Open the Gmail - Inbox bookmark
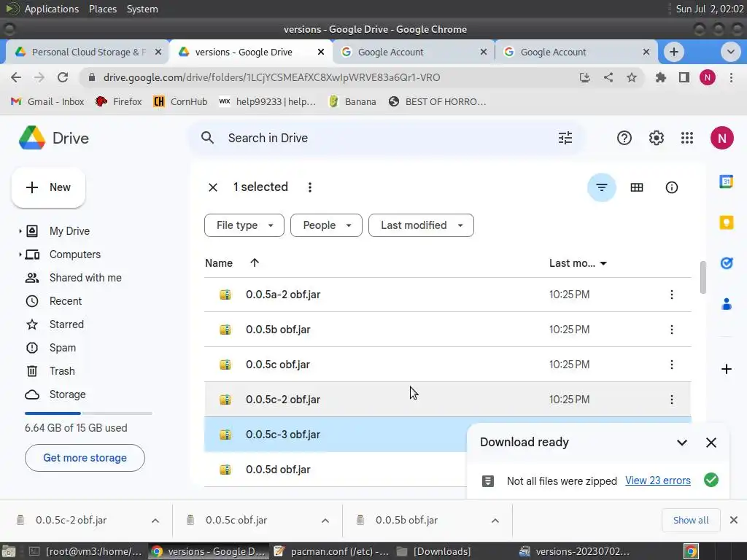 [47, 101]
